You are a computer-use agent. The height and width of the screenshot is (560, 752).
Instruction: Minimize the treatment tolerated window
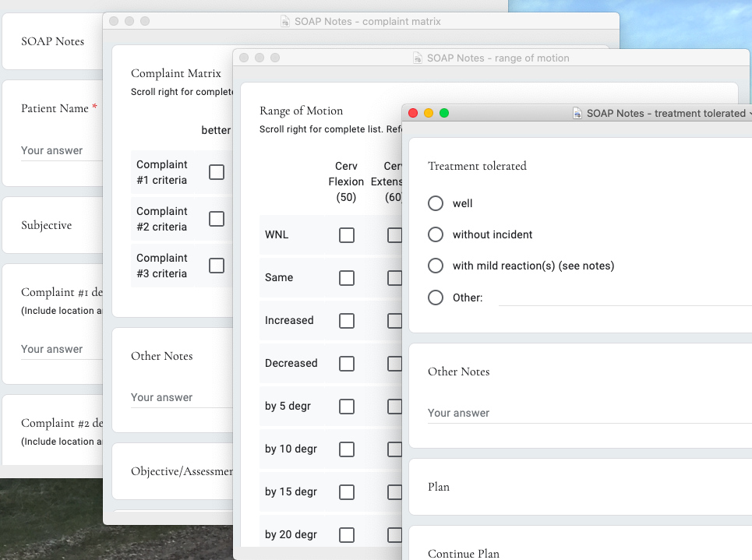point(429,113)
